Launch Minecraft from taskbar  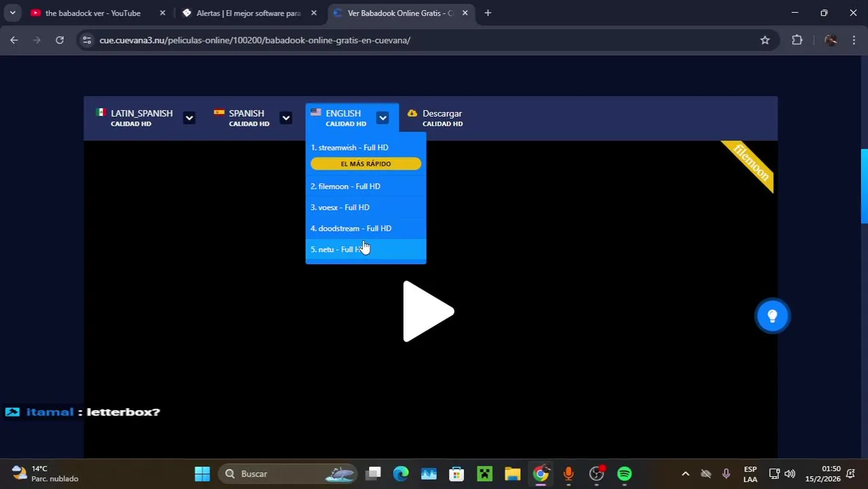pos(484,473)
